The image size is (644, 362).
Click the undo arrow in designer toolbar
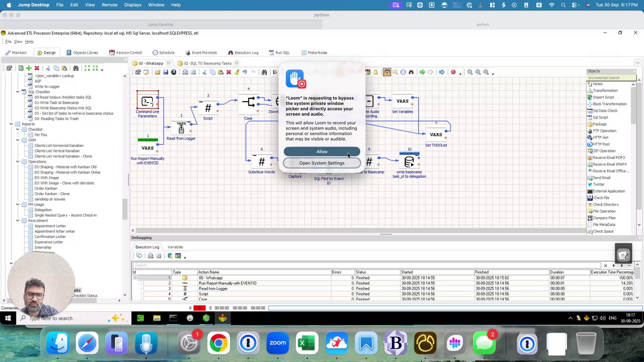click(x=245, y=72)
